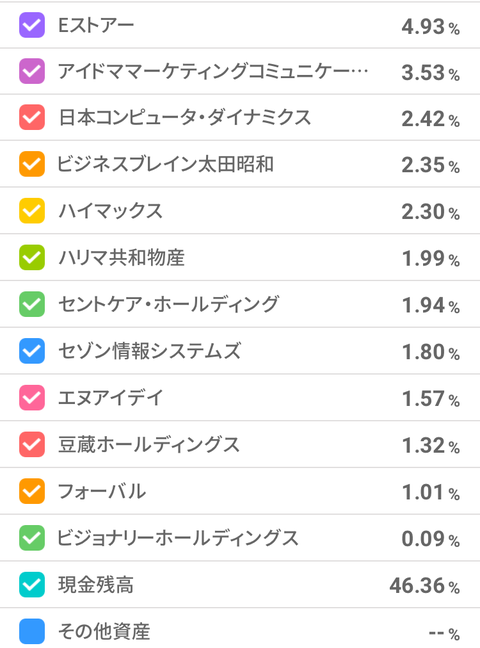Screen dimensions: 480x648
Task: Toggle 豆蔵ホールディングス red checkbox
Action: click(32, 444)
